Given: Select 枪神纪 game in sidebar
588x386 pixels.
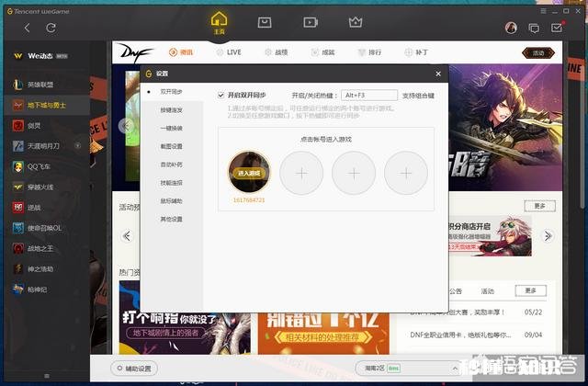Looking at the screenshot, I should (x=47, y=289).
